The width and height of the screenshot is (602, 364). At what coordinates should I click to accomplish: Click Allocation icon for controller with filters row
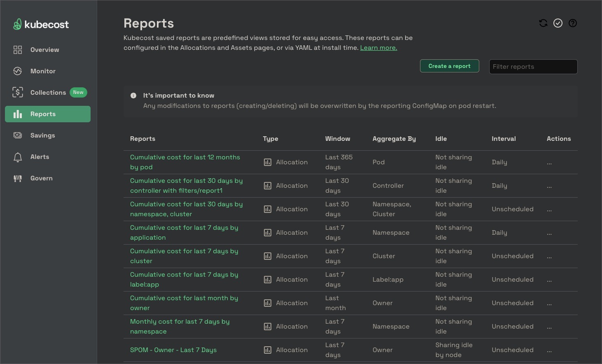point(268,186)
